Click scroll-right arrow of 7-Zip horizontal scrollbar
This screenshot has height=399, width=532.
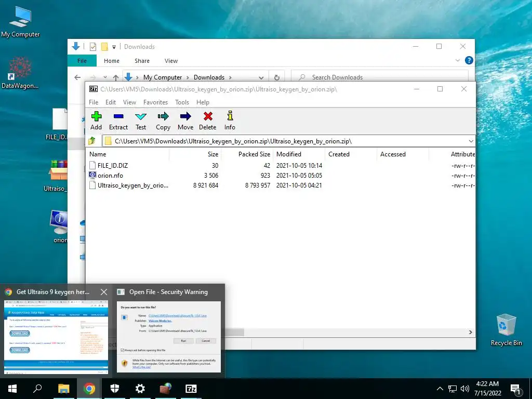point(470,332)
